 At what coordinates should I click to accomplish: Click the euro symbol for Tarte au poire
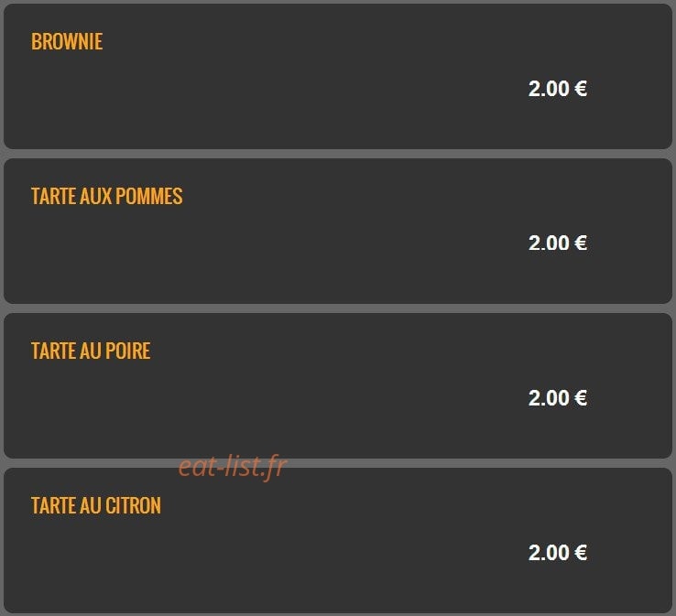point(581,397)
